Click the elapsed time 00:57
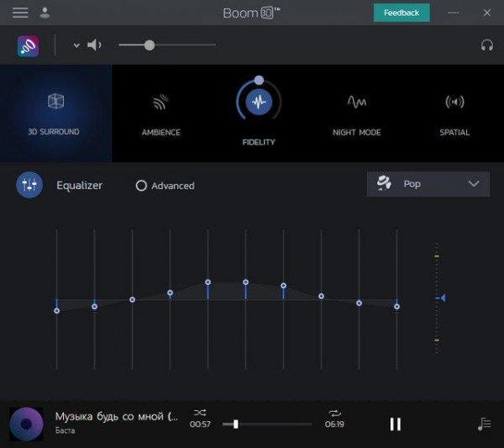Screen dimensions: 504x448 [x=200, y=424]
